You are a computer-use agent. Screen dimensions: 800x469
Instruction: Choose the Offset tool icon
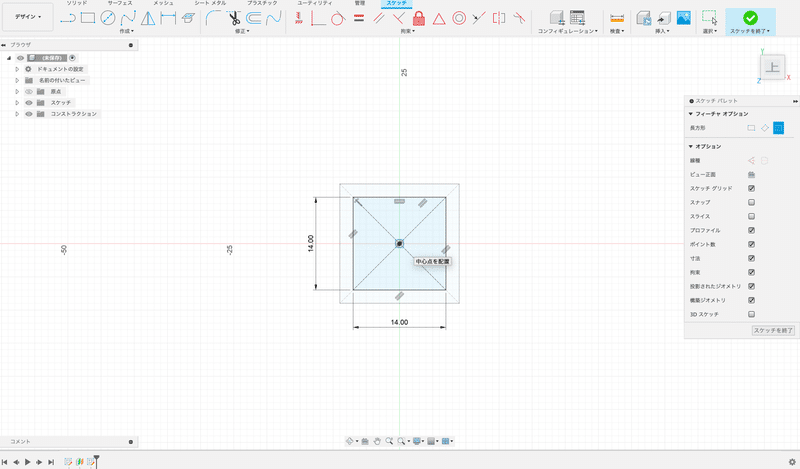pyautogui.click(x=254, y=18)
